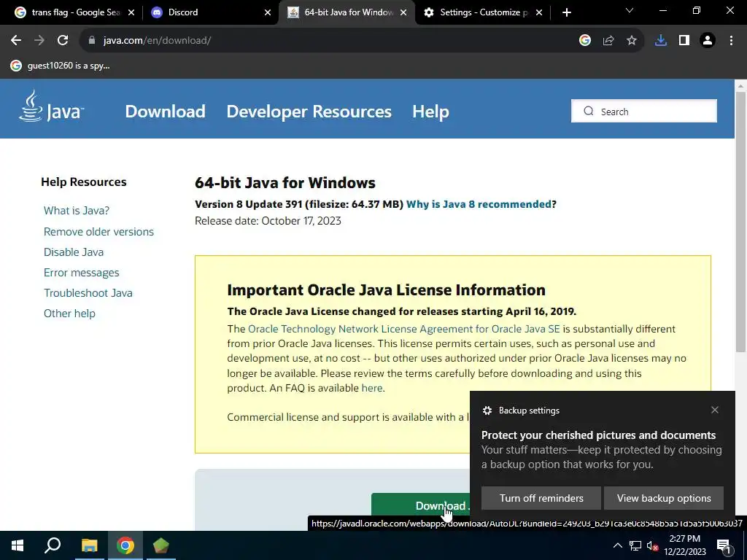Open the Chrome downloads icon
The height and width of the screenshot is (560, 747).
click(661, 41)
